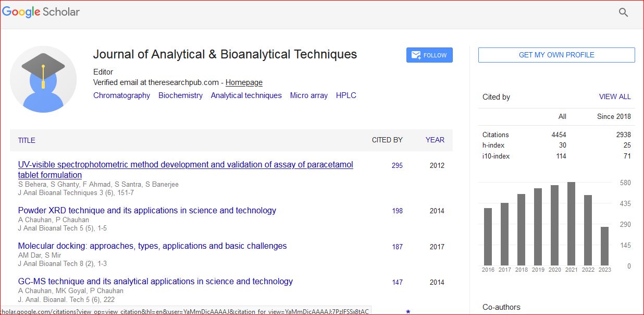Click the search magnifier icon
Image resolution: width=644 pixels, height=315 pixels.
tap(623, 13)
